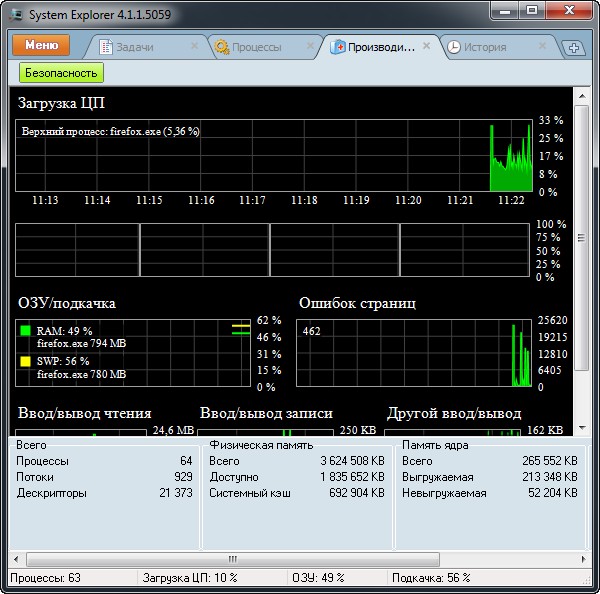Click the Ошибок страниц graph
The height and width of the screenshot is (594, 600).
(x=414, y=353)
